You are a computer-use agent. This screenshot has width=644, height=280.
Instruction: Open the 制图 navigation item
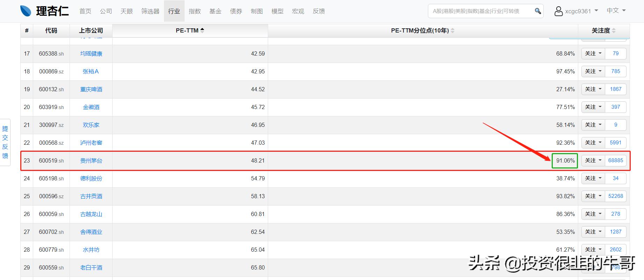pyautogui.click(x=257, y=11)
